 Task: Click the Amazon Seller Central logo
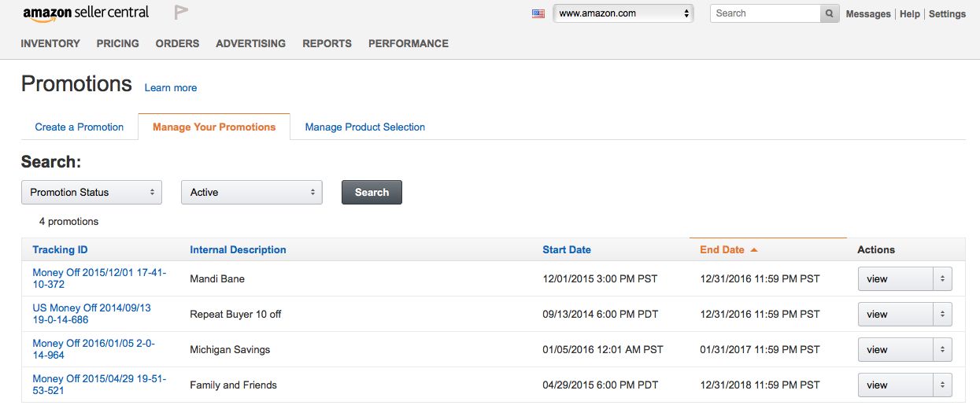click(85, 13)
